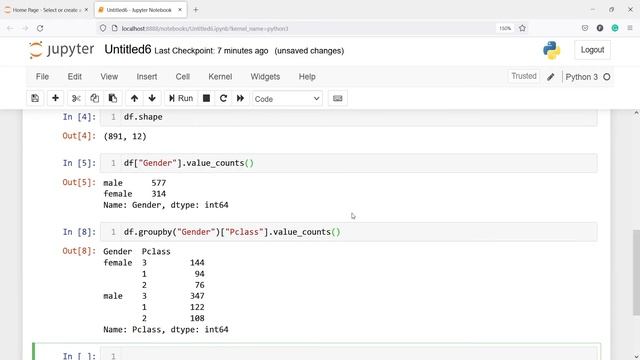Insert cell below with plus icon
Viewport: 640px width, 360px height.
(x=55, y=98)
